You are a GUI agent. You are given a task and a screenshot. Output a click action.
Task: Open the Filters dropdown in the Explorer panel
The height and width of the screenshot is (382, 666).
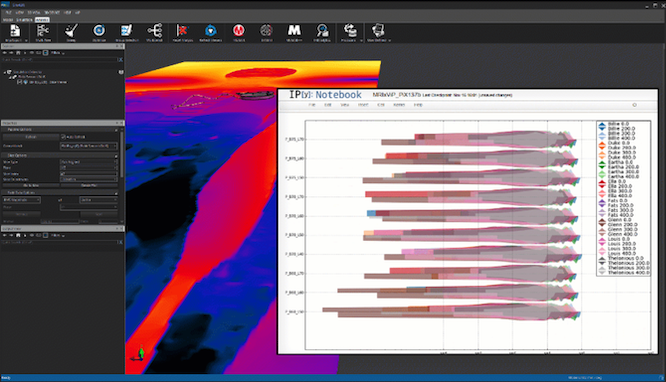point(57,53)
